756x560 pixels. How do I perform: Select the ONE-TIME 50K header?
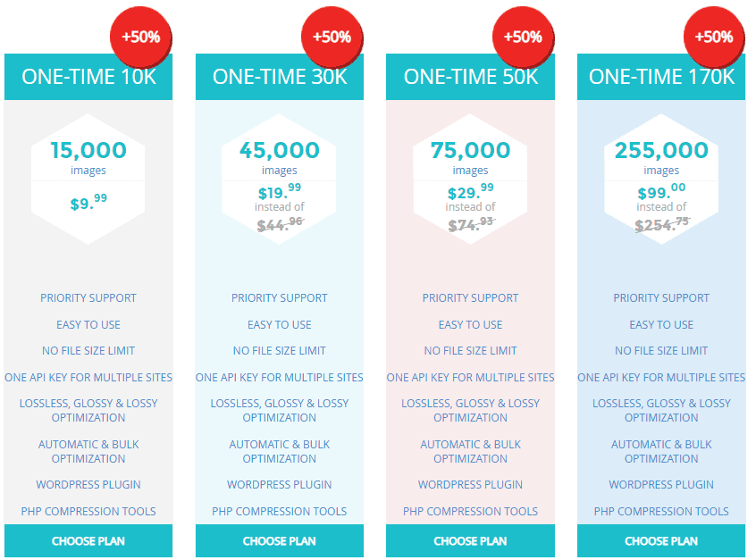(470, 77)
